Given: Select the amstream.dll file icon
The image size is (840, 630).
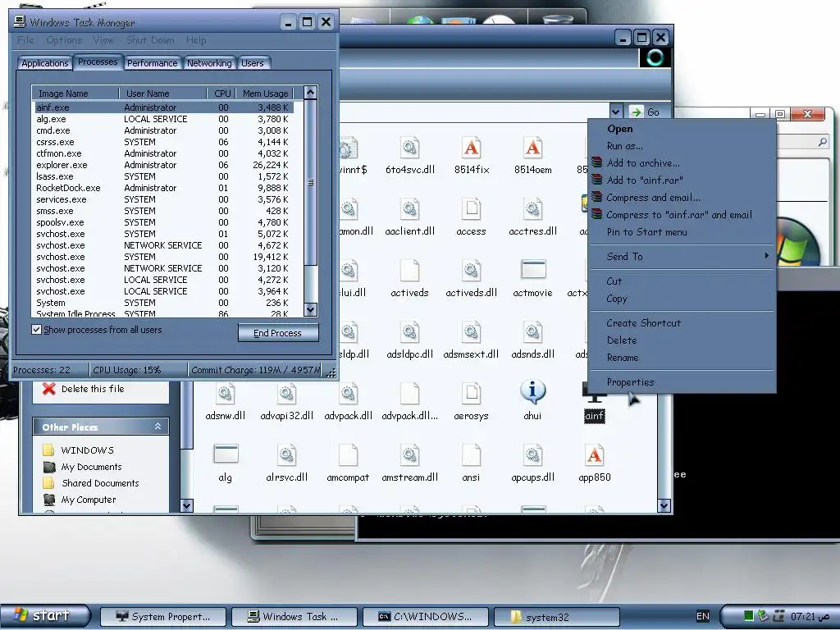Looking at the screenshot, I should [410, 456].
